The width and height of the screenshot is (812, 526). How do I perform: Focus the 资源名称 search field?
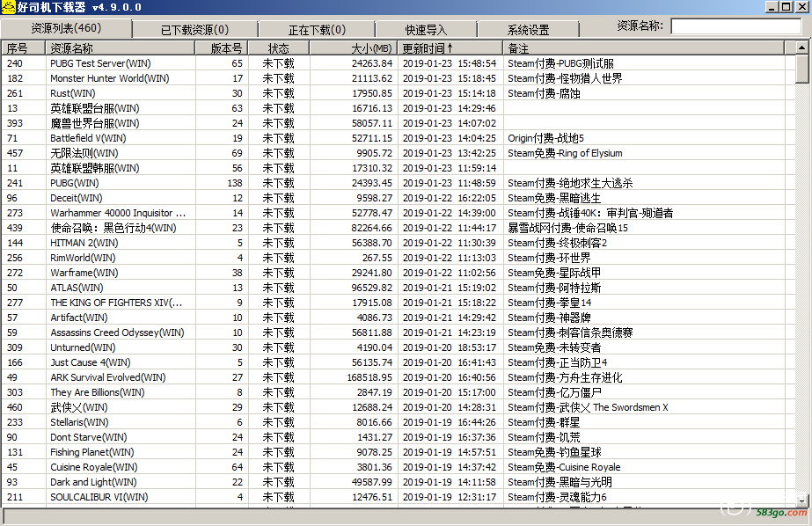click(x=735, y=26)
